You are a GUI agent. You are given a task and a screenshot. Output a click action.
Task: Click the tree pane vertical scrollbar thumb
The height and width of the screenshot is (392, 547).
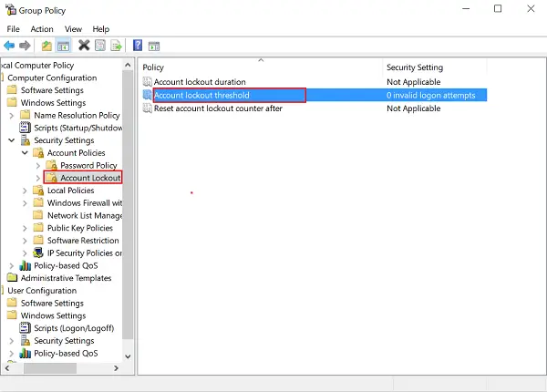[x=128, y=204]
